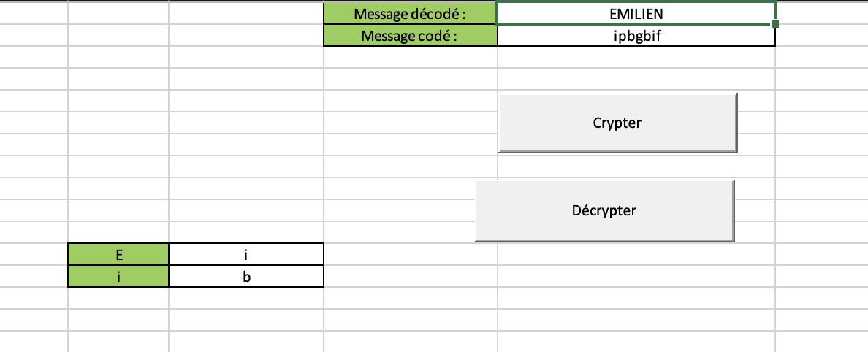
Task: Select empty cell directly above green E cell
Action: pos(118,232)
